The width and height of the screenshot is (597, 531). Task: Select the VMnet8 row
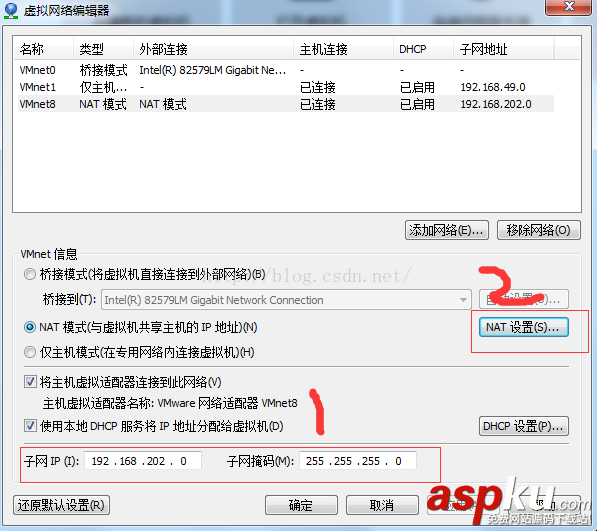tap(286, 104)
